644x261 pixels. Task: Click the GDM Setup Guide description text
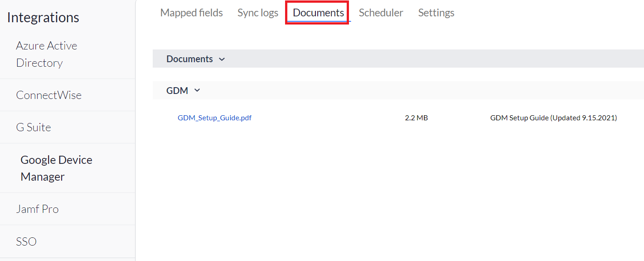[x=553, y=118]
